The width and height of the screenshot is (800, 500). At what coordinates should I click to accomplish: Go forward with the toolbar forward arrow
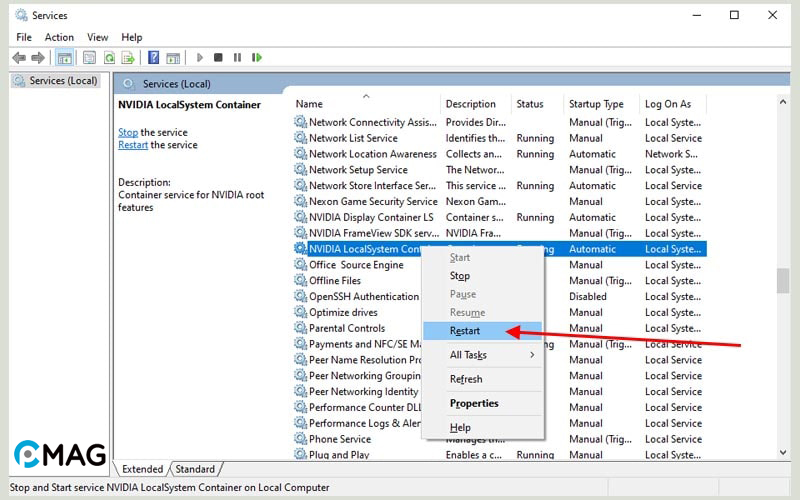(x=38, y=58)
